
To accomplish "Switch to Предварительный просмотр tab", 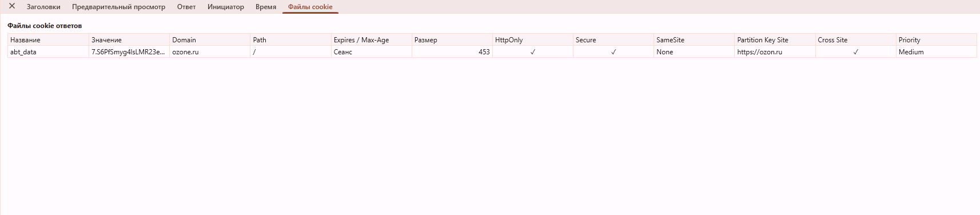I will (x=118, y=7).
